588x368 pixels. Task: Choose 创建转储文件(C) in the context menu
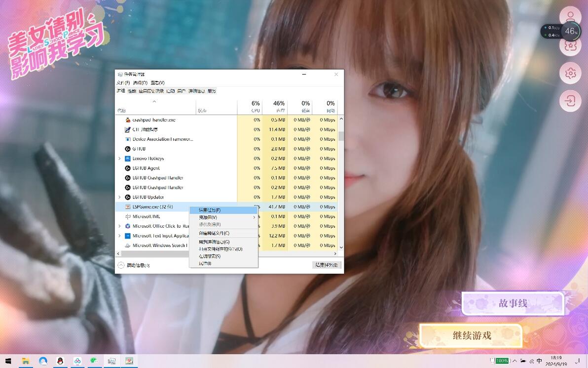(223, 233)
